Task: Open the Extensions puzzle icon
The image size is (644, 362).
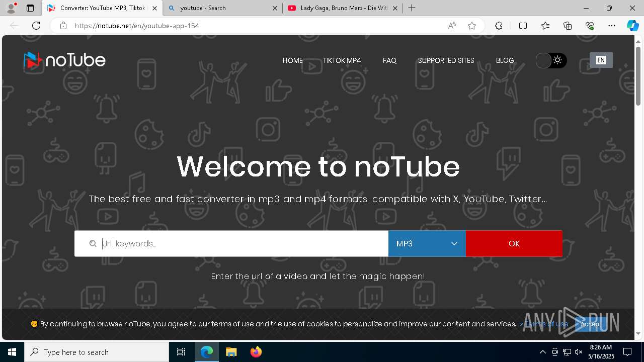Action: coord(499,26)
